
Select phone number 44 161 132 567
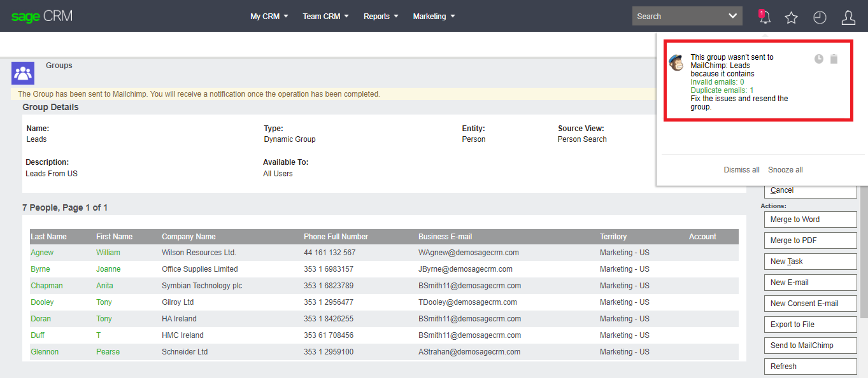pyautogui.click(x=330, y=253)
